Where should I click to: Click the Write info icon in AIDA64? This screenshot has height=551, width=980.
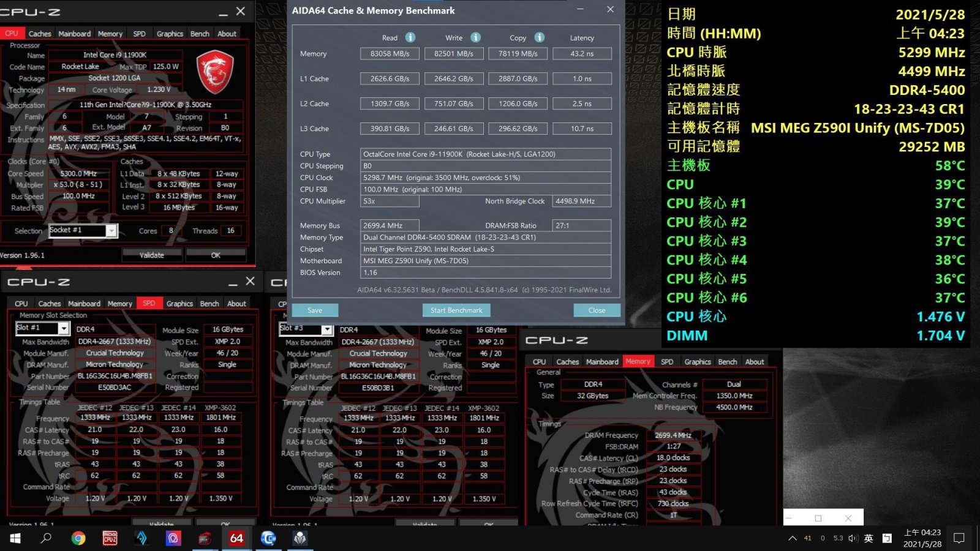pos(475,37)
